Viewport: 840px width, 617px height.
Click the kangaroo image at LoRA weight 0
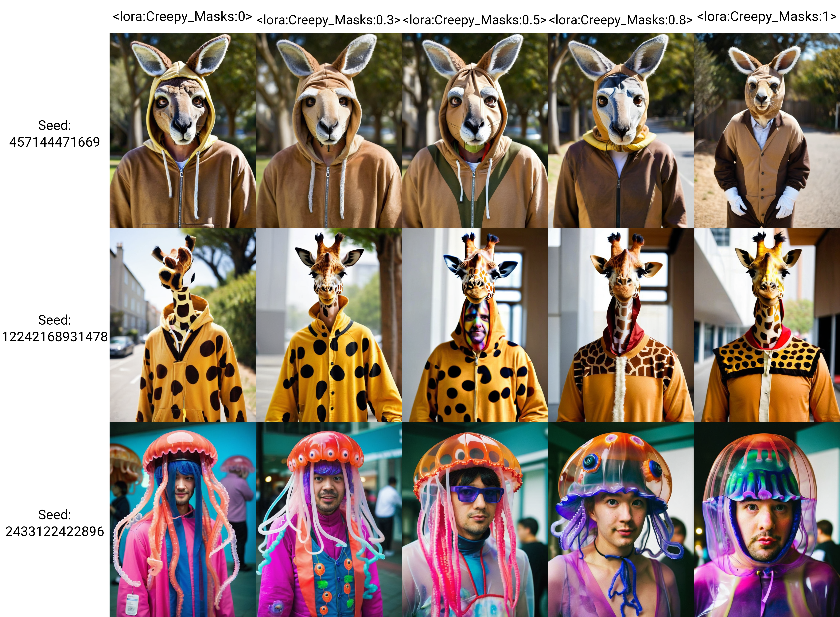pyautogui.click(x=182, y=130)
